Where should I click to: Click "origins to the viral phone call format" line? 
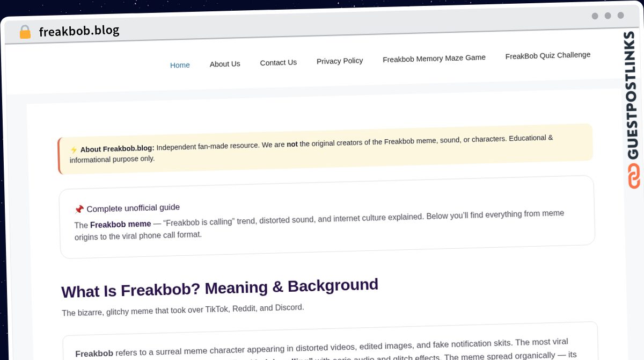click(138, 235)
